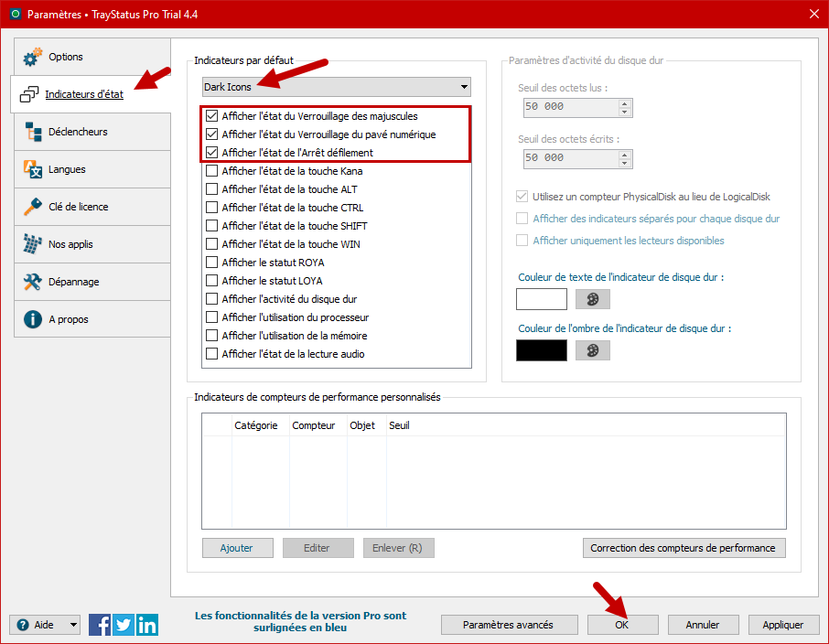Click the Langues translation icon
The width and height of the screenshot is (829, 644).
[32, 169]
